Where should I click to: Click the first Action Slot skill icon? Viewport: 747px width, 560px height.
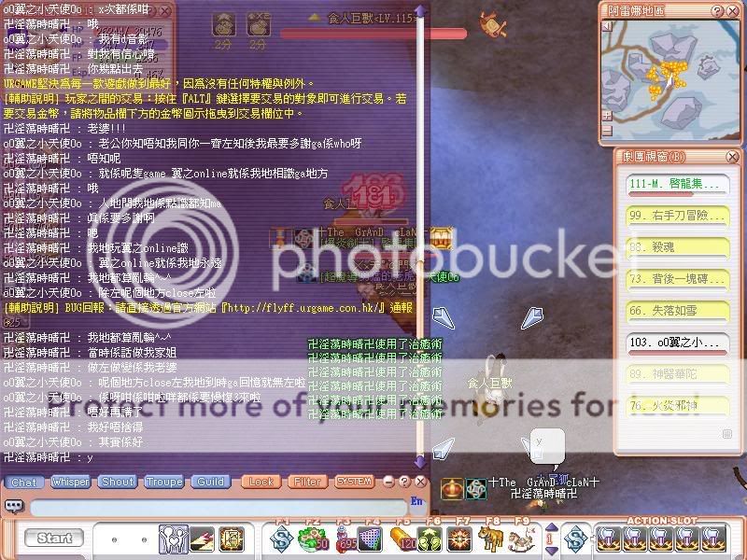pos(610,539)
